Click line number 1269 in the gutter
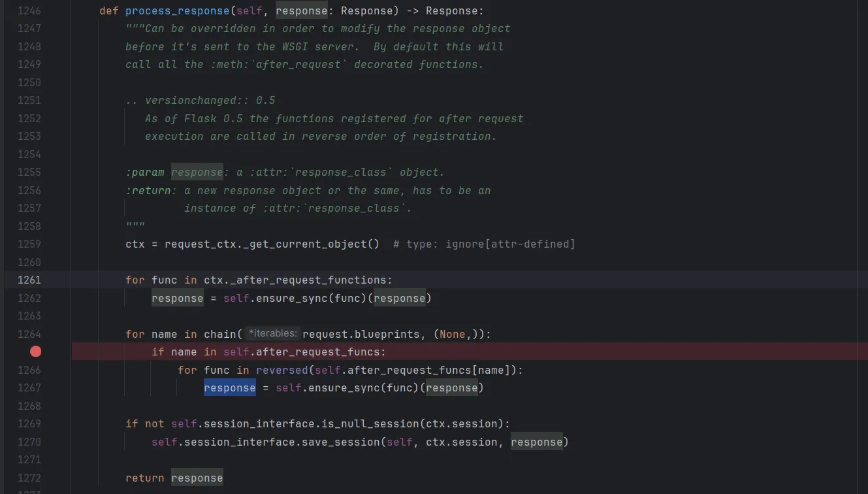This screenshot has height=494, width=868. tap(29, 423)
